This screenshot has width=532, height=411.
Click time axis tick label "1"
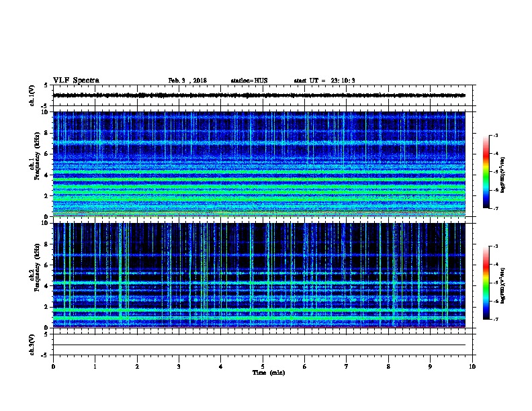point(95,367)
